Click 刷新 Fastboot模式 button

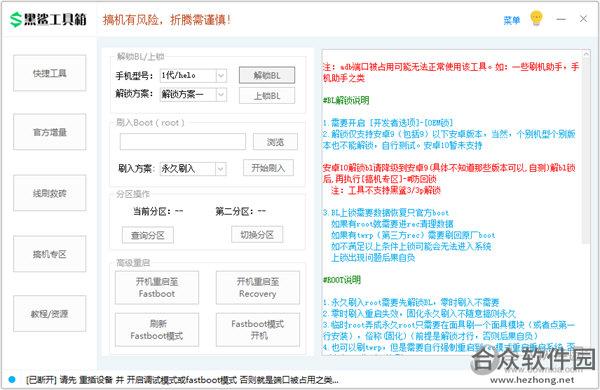pyautogui.click(x=157, y=330)
